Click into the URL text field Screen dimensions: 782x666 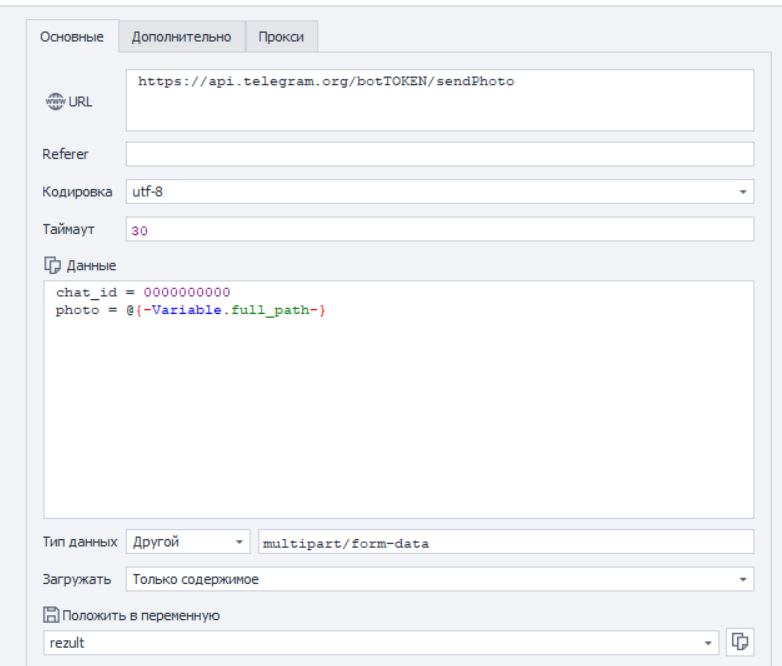tap(440, 100)
